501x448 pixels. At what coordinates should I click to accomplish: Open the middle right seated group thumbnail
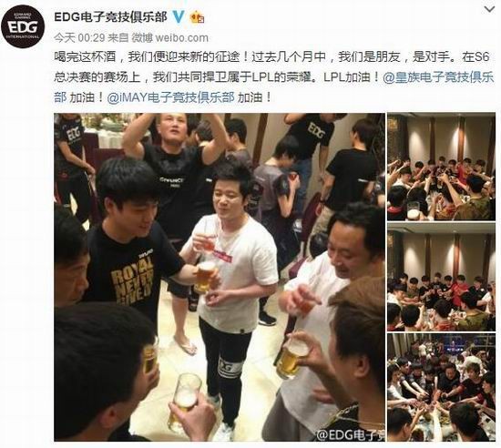[441, 277]
